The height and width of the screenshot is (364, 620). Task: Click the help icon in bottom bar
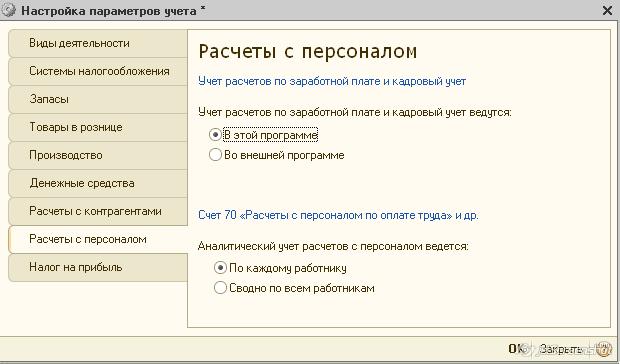pos(604,349)
